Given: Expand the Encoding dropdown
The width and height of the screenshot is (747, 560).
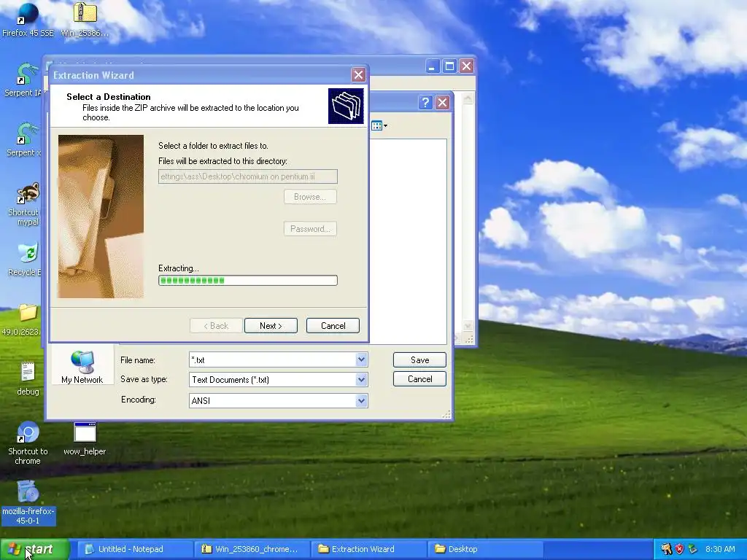Looking at the screenshot, I should tap(361, 400).
